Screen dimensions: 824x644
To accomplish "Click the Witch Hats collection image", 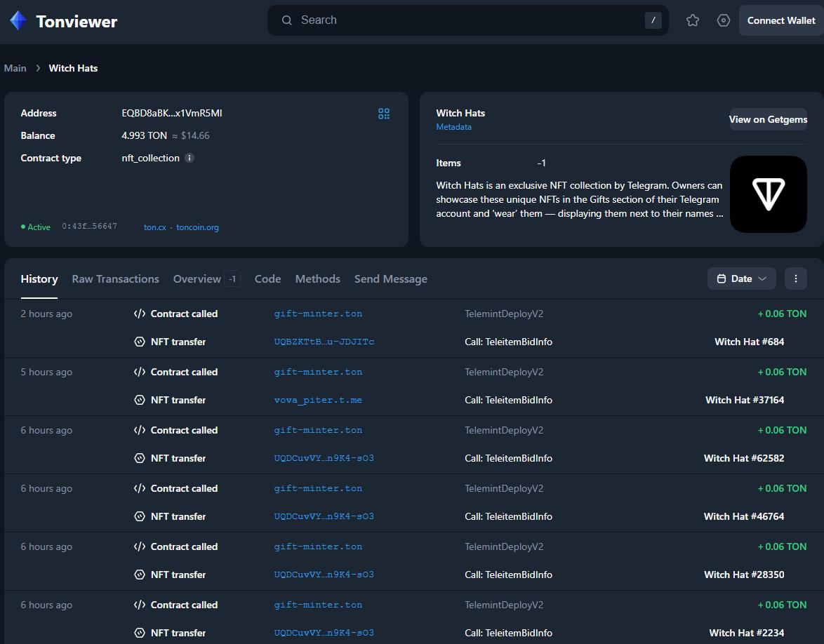I will 768,194.
